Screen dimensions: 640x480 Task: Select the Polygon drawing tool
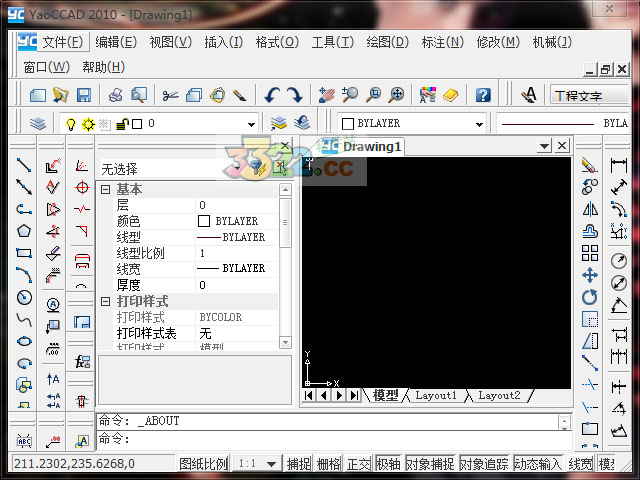[x=24, y=231]
